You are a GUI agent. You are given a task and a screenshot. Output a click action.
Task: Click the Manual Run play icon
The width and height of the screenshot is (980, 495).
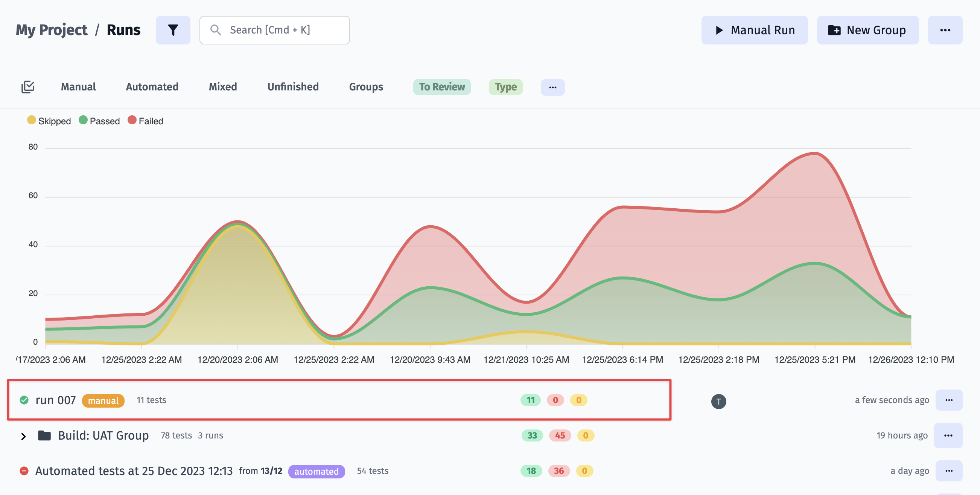click(718, 30)
